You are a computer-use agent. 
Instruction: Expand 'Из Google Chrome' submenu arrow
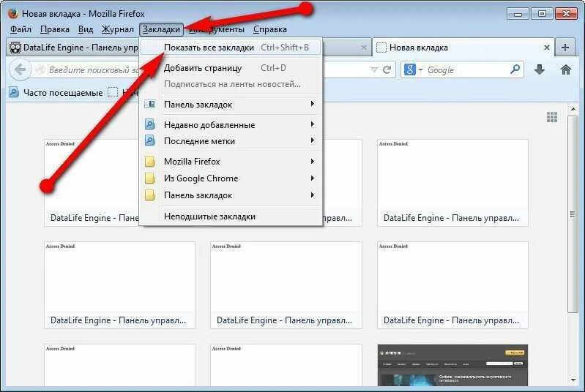tap(313, 178)
